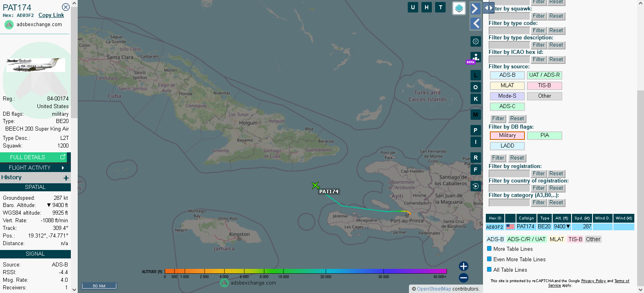Viewport: 644px width, 293px height.
Task: Click Reset next to registration filter
Action: point(556,174)
